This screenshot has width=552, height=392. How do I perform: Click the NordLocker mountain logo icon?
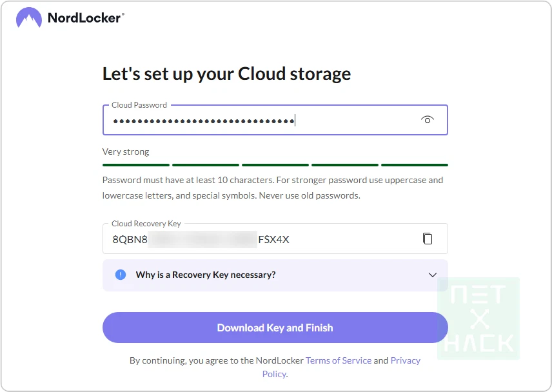point(28,18)
